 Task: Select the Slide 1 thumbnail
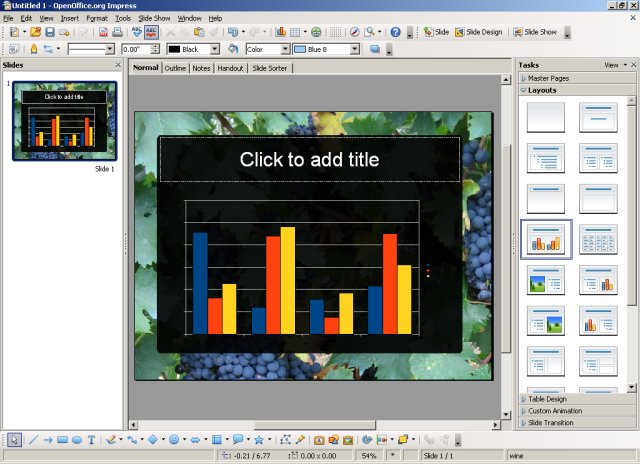[64, 121]
